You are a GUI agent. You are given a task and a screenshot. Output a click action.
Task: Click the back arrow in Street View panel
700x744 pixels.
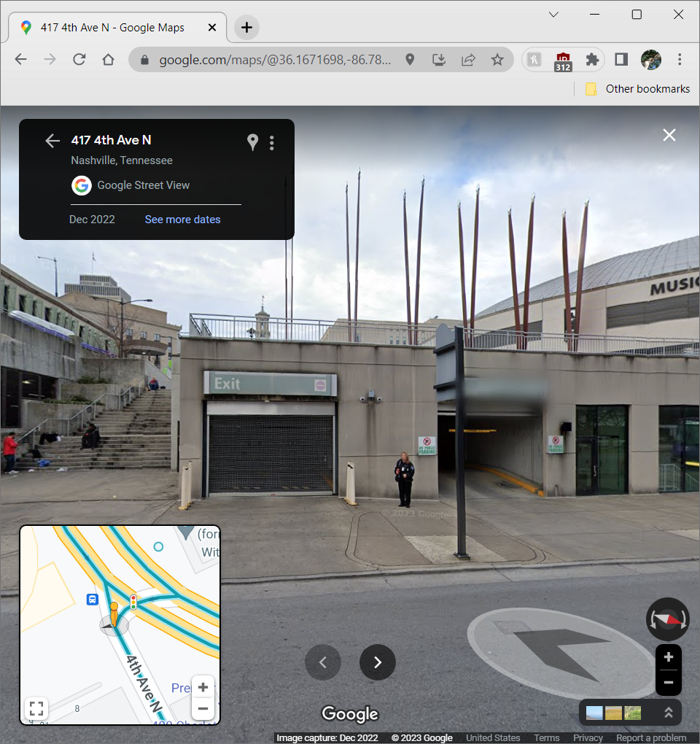52,141
